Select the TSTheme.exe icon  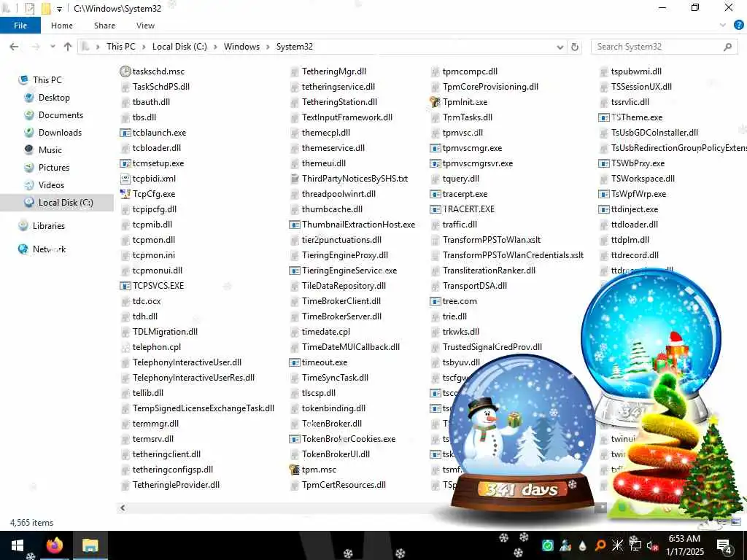pyautogui.click(x=603, y=117)
